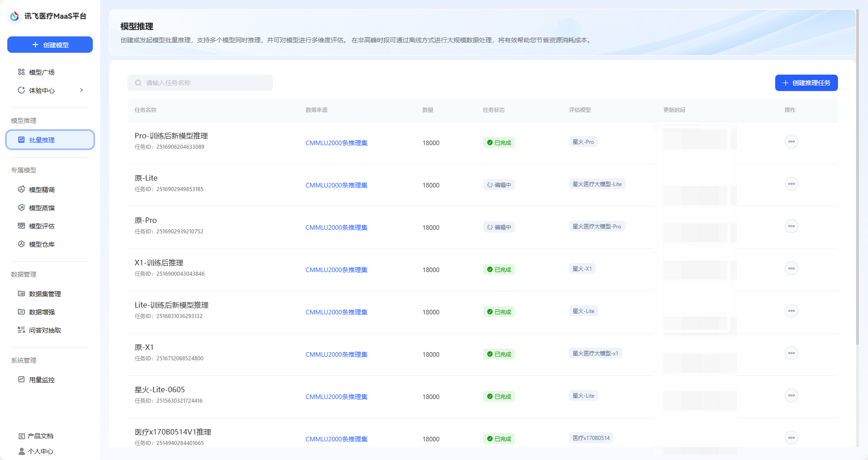Open the 体验中心 sidebar entry
The image size is (868, 460).
50,90
